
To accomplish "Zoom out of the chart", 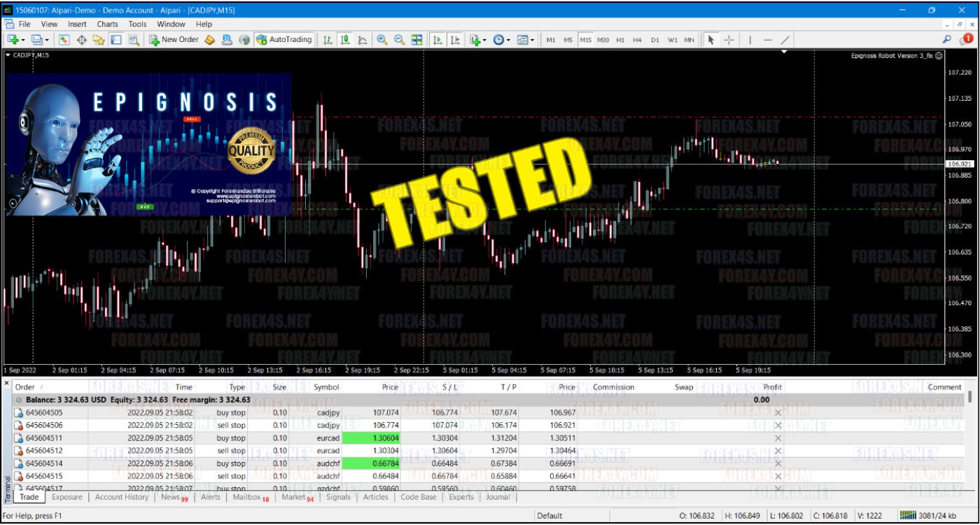I will [399, 40].
